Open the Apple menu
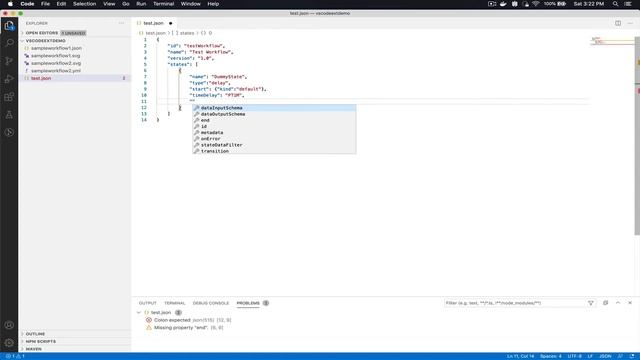This screenshot has height=360, width=640. click(x=10, y=4)
